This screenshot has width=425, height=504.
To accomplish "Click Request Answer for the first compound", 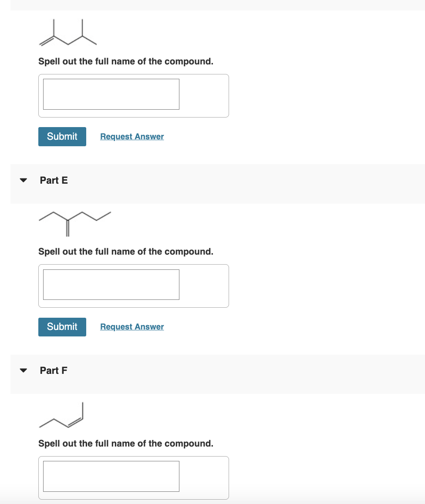I will (x=132, y=136).
